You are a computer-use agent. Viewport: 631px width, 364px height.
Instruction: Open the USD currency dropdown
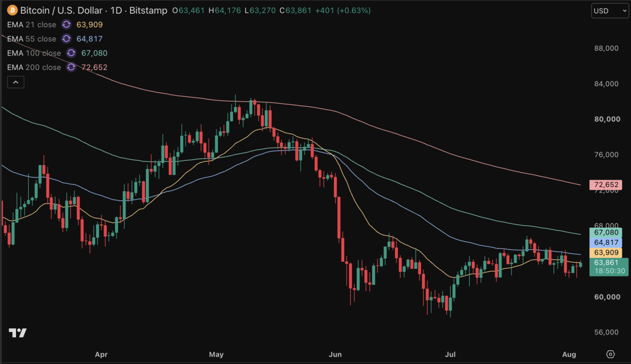click(x=610, y=11)
